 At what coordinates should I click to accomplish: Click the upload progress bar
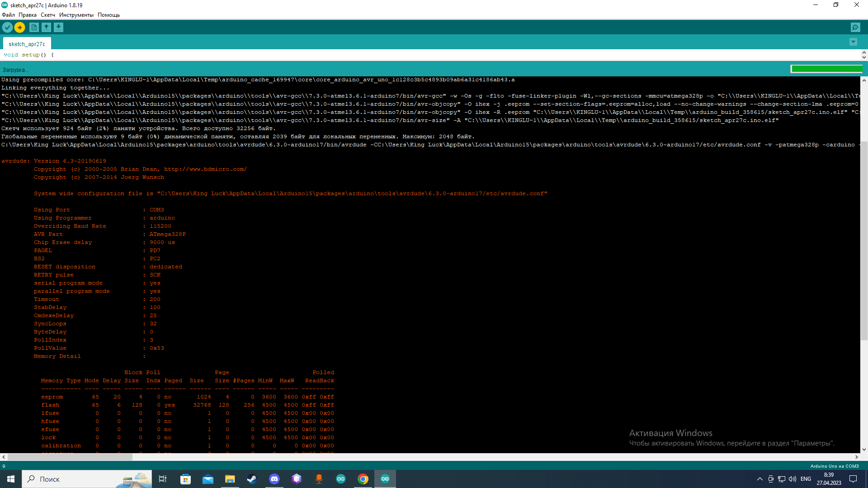pos(826,69)
